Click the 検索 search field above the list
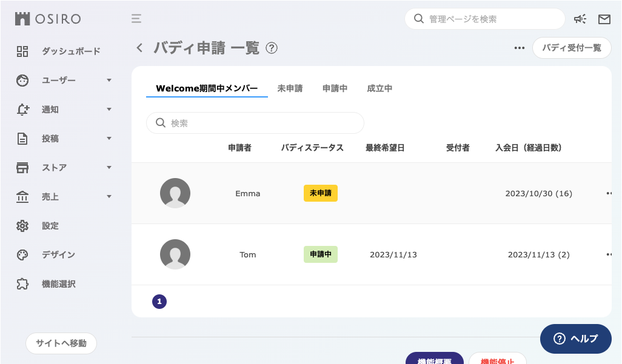This screenshot has width=622, height=364. pos(255,122)
